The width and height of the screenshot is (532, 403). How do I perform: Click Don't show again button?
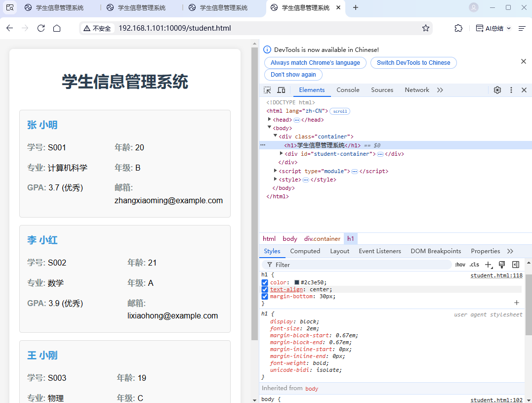tap(293, 75)
